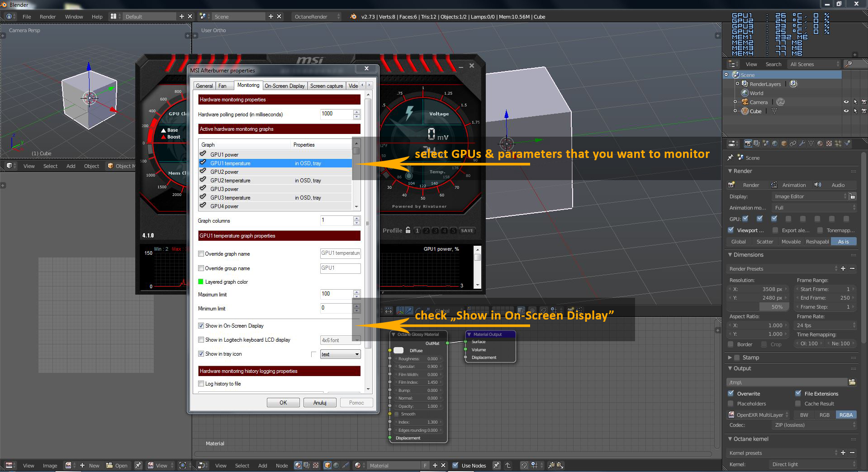Pin the image in the image editor

[138, 465]
